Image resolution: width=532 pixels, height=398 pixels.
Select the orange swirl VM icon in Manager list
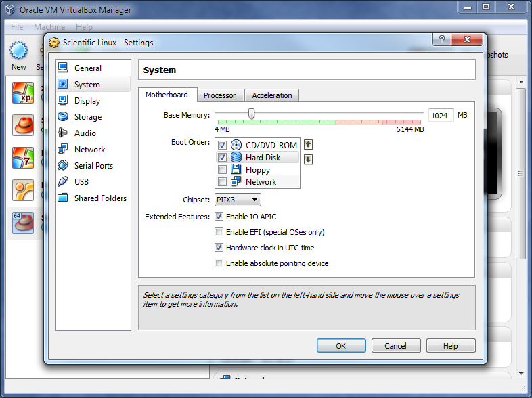(23, 190)
